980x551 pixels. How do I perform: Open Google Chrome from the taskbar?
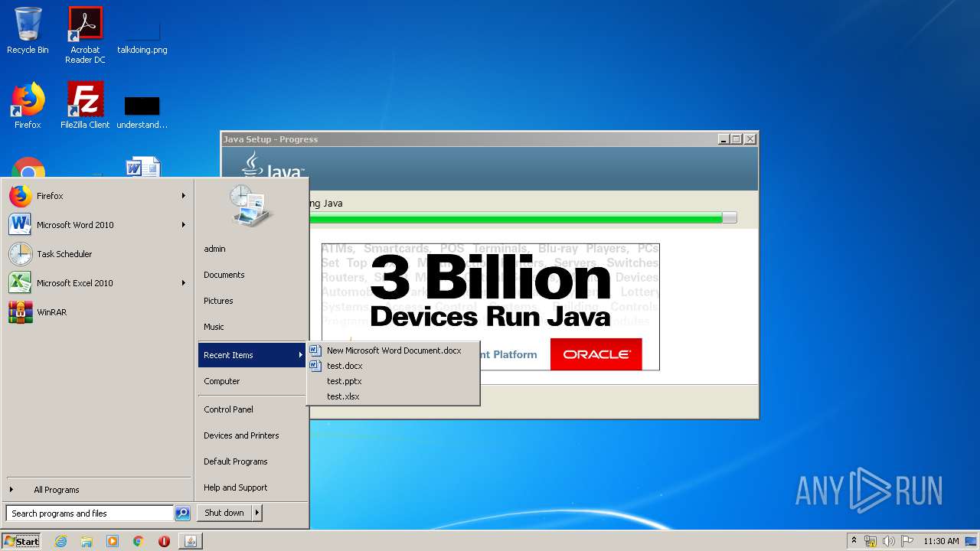click(x=138, y=541)
